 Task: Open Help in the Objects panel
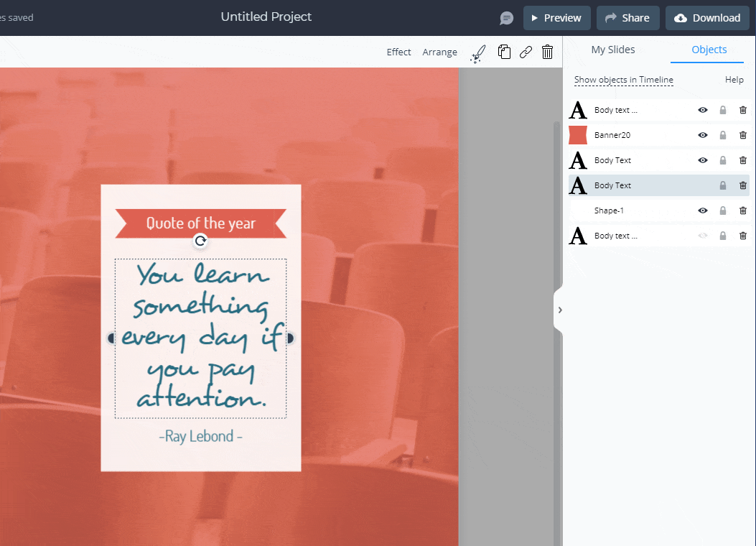734,80
